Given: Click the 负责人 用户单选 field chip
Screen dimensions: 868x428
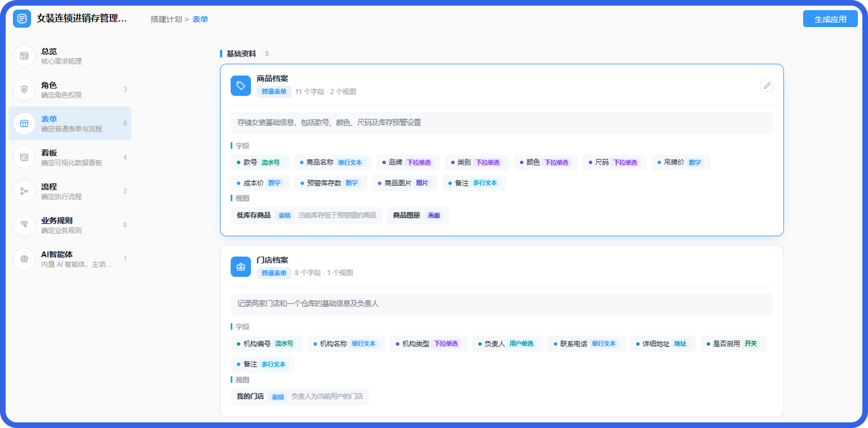Looking at the screenshot, I should point(507,344).
